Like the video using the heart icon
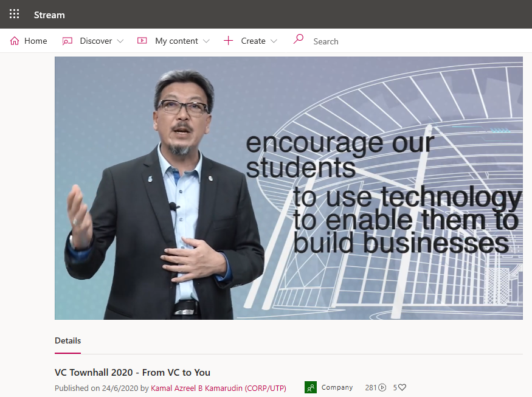Viewport: 532px width, 397px height. click(401, 387)
